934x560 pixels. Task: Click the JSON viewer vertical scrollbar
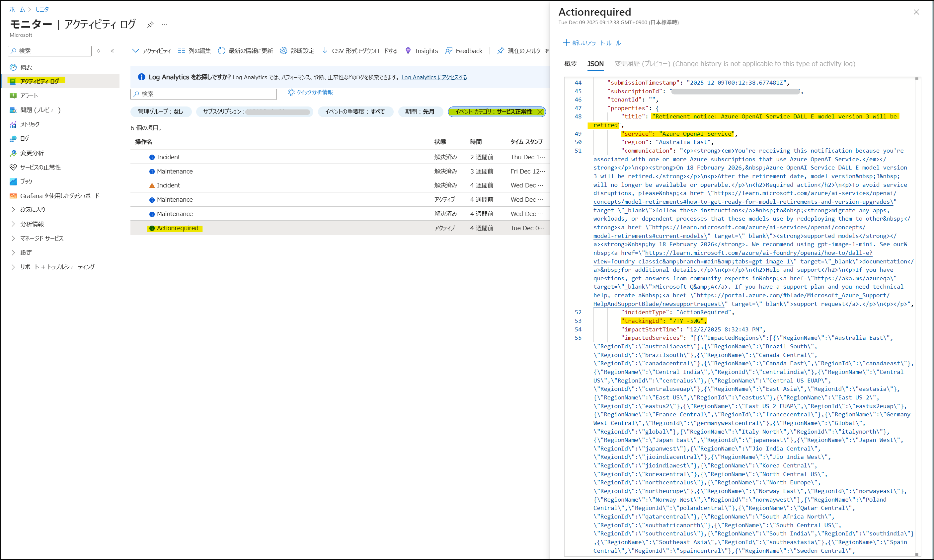tap(917, 316)
